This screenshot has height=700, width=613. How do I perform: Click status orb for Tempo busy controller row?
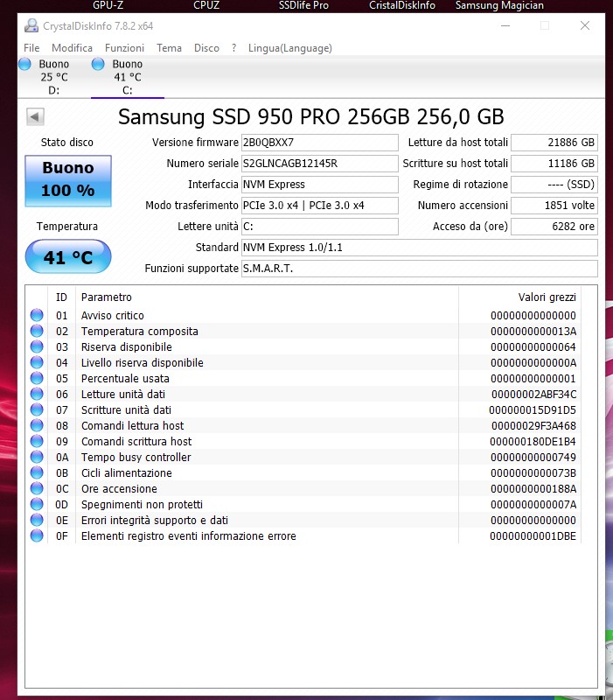pos(37,457)
